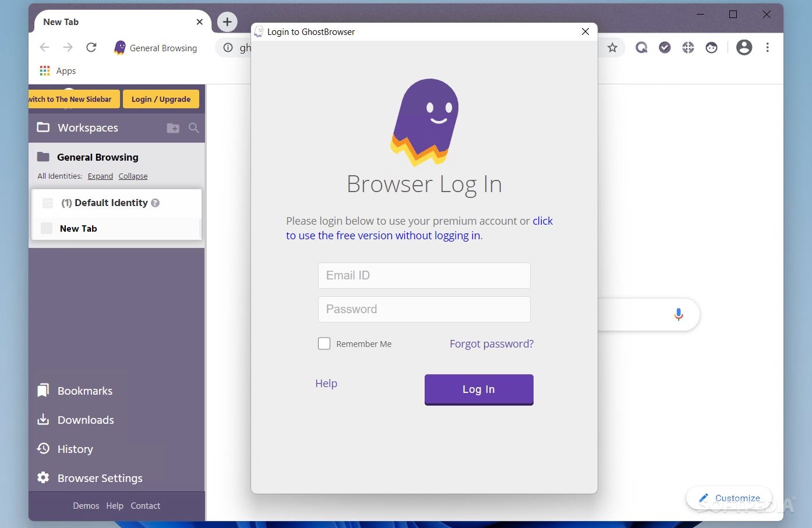Close the New Tab browser tab
The width and height of the screenshot is (812, 528).
200,22
